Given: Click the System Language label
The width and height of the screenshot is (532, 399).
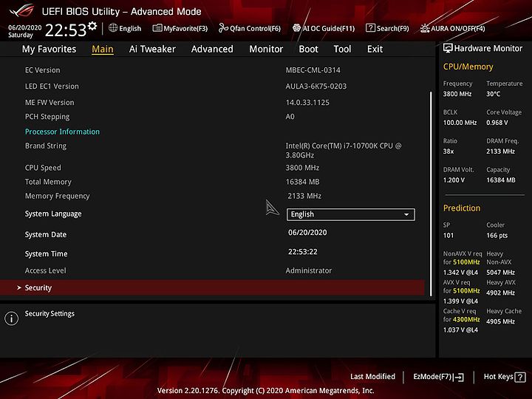Looking at the screenshot, I should point(53,214).
